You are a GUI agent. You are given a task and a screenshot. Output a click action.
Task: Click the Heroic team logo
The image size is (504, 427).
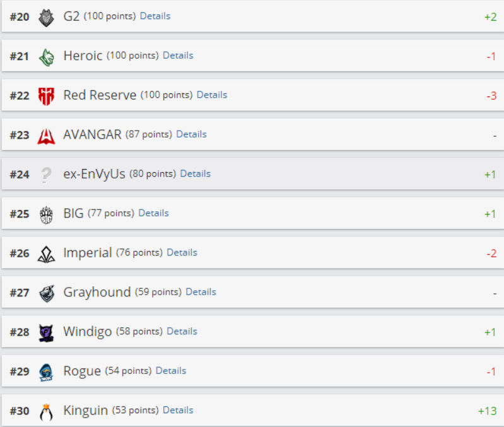[x=46, y=57]
